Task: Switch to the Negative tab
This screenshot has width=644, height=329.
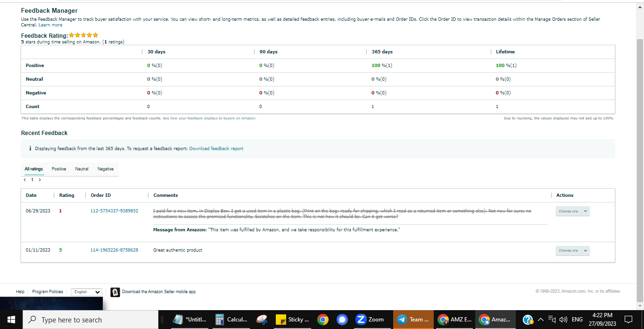Action: coord(106,169)
